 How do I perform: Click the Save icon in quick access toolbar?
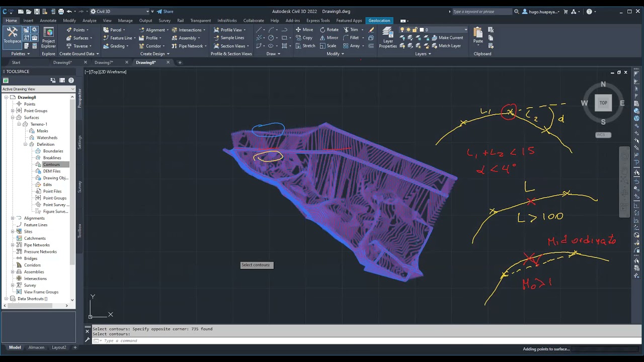(x=37, y=12)
